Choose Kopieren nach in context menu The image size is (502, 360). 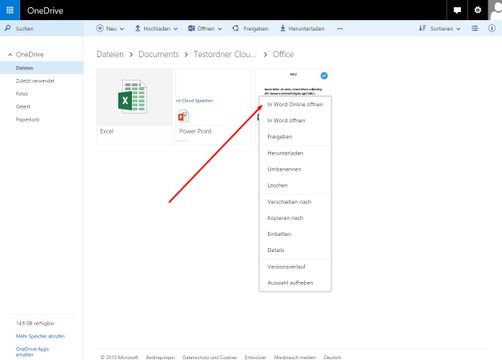(295, 218)
